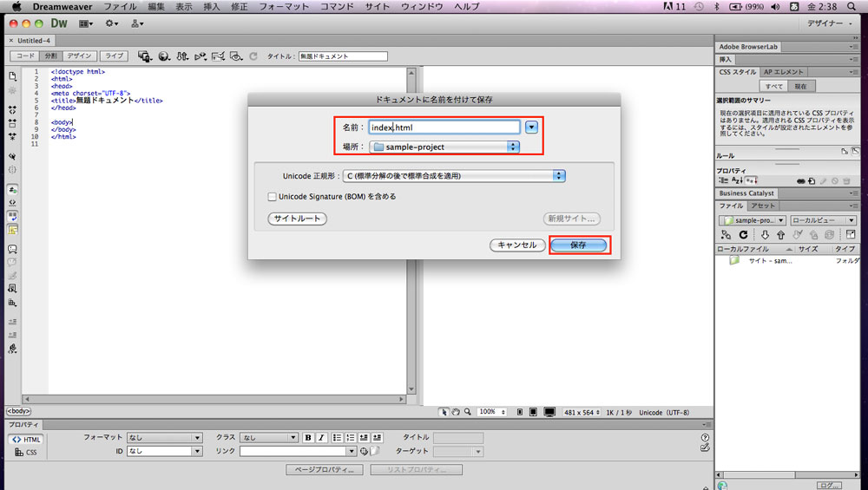The width and height of the screenshot is (868, 490).
Task: Open the Unicode 正規形 dropdown
Action: pos(454,176)
